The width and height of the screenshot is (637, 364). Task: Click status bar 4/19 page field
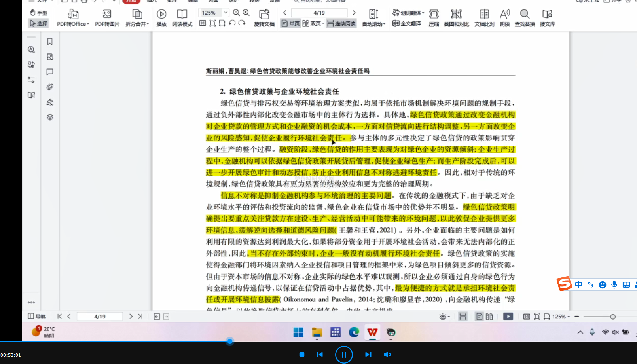(100, 317)
